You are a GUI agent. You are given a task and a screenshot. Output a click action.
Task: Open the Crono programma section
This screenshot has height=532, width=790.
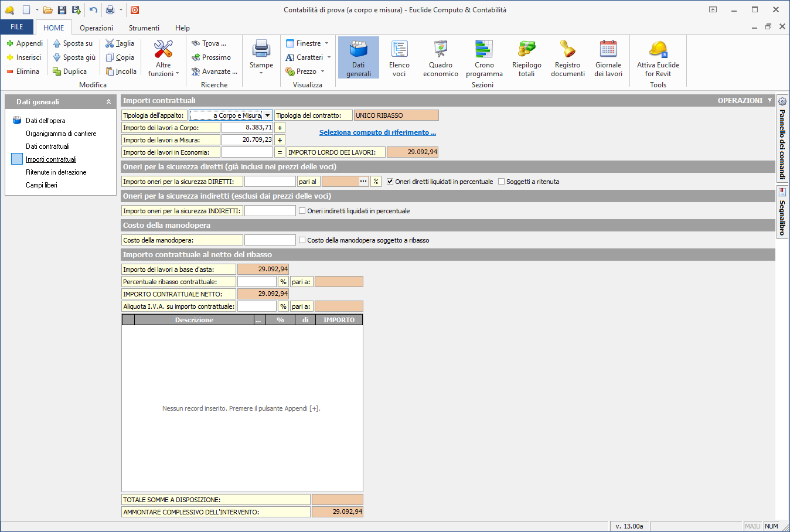(x=484, y=58)
